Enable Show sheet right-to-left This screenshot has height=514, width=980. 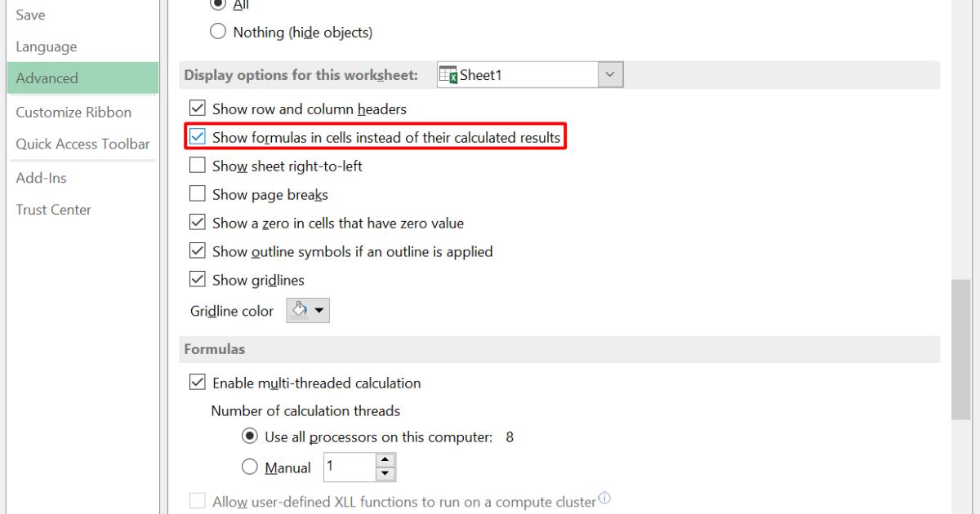197,166
